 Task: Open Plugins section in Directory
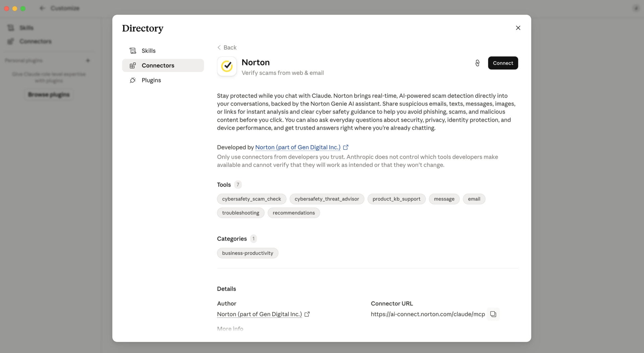(x=163, y=80)
